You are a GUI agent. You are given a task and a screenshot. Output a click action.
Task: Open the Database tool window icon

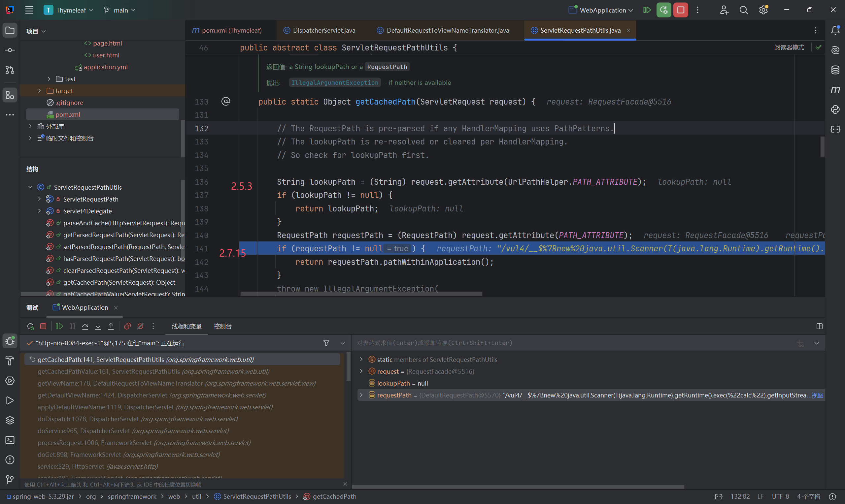[x=835, y=70]
